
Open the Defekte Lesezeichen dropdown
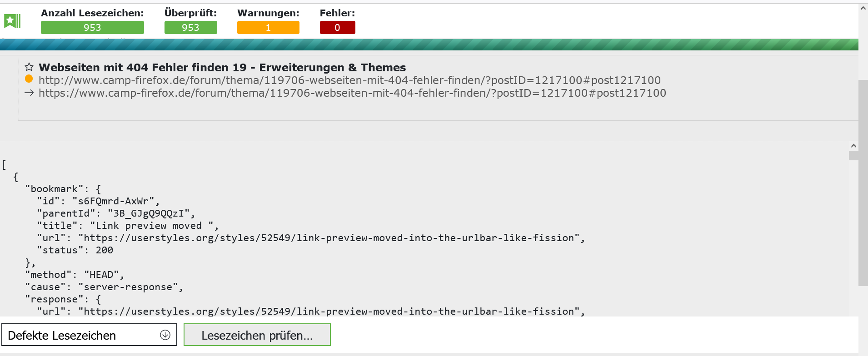pos(89,335)
